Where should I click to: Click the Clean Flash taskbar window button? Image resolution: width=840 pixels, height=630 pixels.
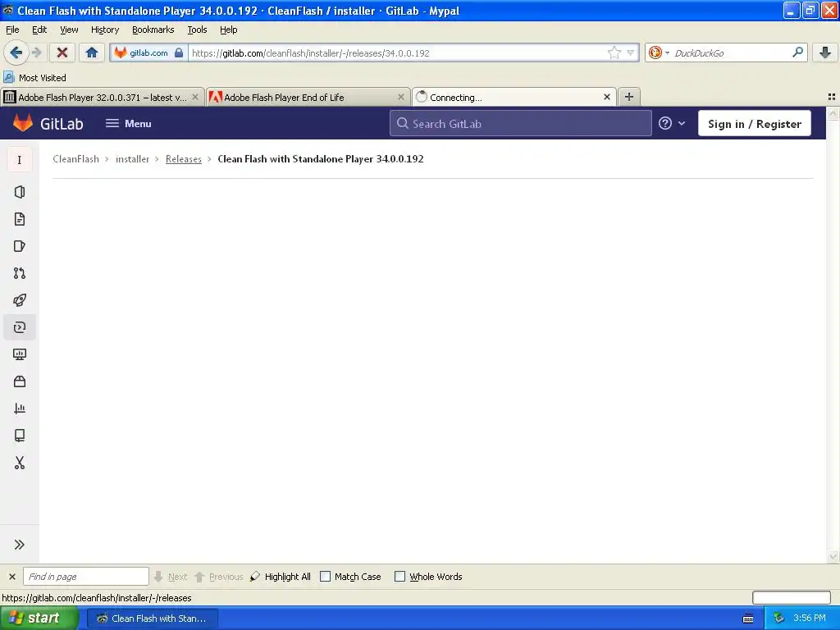(152, 619)
